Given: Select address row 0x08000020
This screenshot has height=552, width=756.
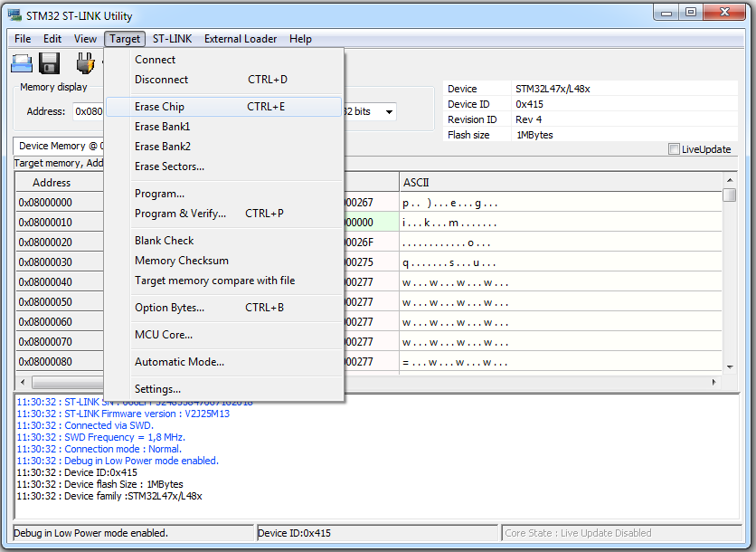Looking at the screenshot, I should coord(59,243).
